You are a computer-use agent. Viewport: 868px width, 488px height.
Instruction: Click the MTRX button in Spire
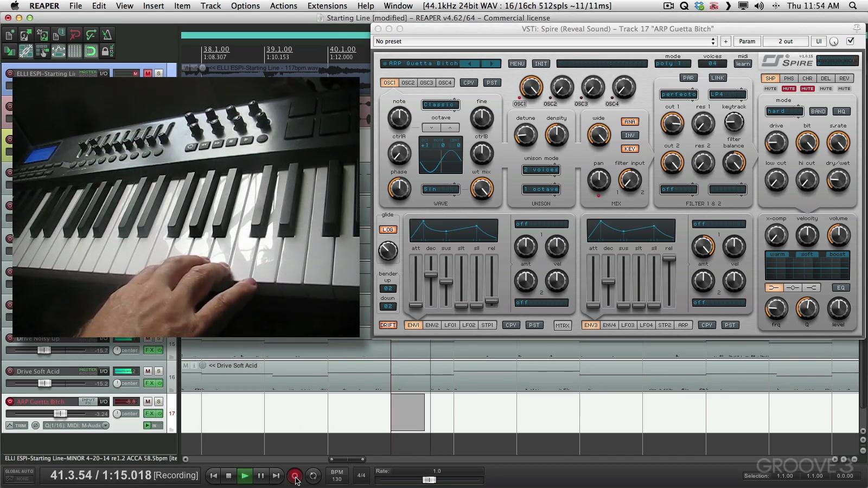pos(563,326)
